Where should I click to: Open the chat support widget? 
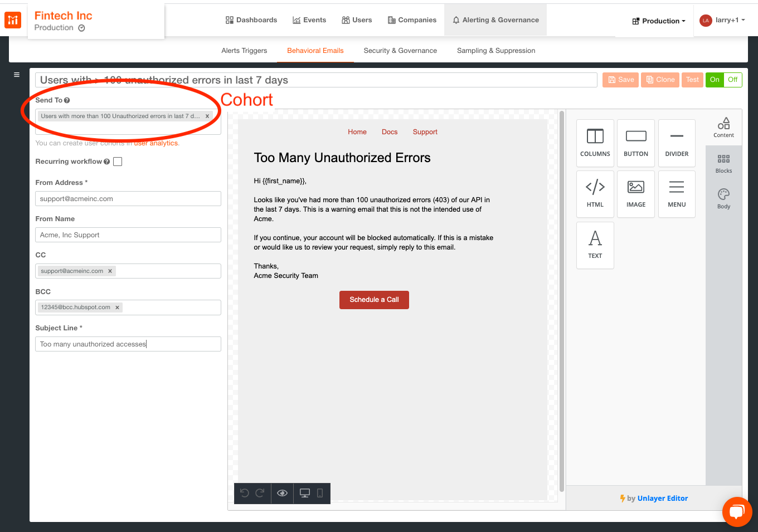tap(737, 511)
